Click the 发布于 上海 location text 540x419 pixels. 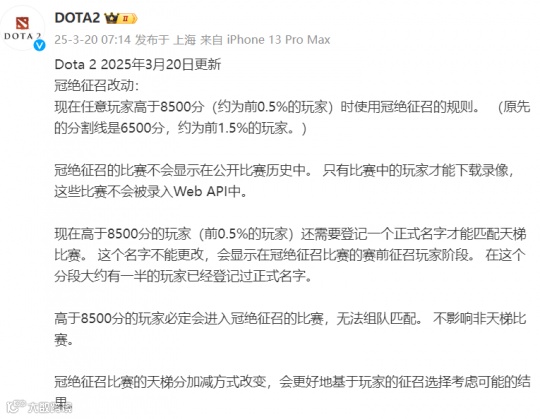click(165, 40)
